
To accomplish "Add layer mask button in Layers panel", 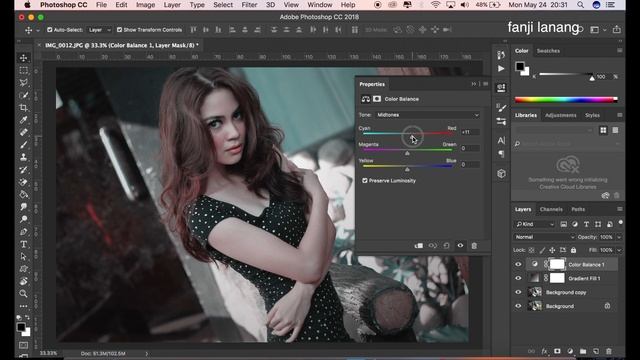I will click(557, 351).
